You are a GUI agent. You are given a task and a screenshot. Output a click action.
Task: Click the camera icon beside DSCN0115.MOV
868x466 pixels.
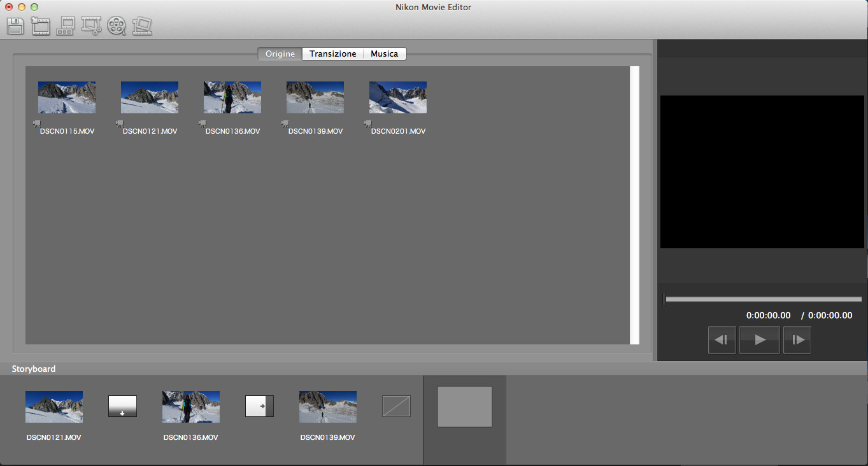(37, 124)
